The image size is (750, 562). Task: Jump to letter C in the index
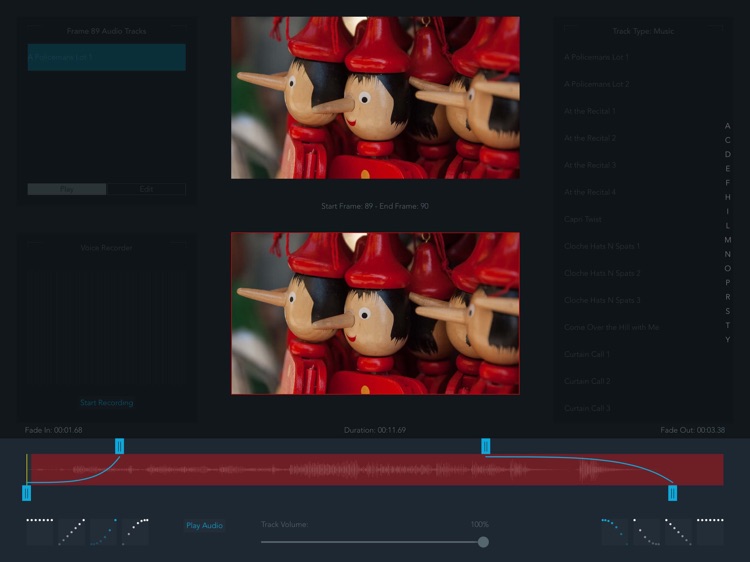(728, 140)
